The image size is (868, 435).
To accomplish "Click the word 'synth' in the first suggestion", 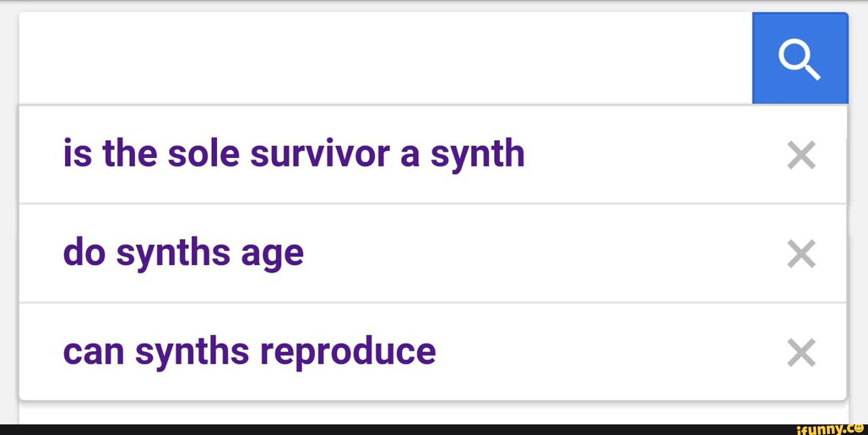I will (x=478, y=154).
